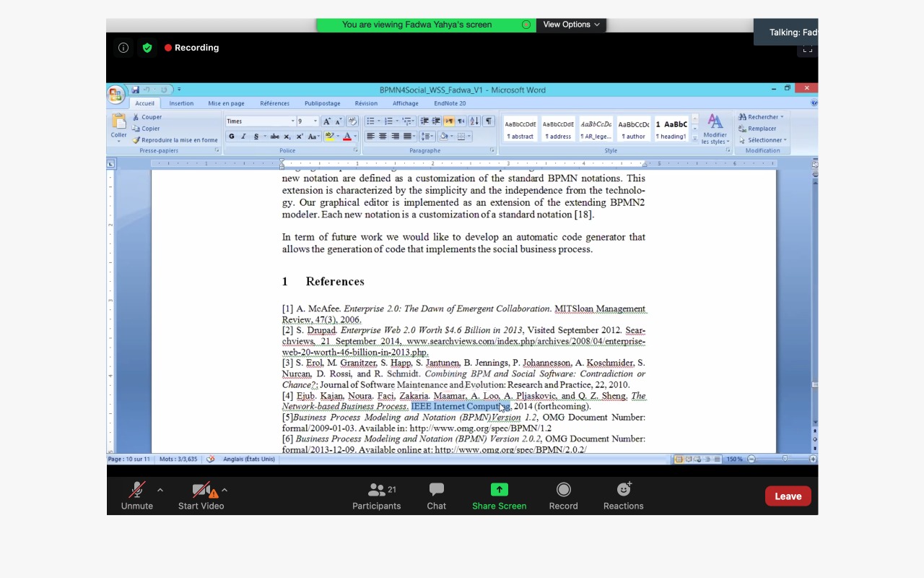Unmute the microphone
This screenshot has height=578, width=924.
tap(136, 496)
